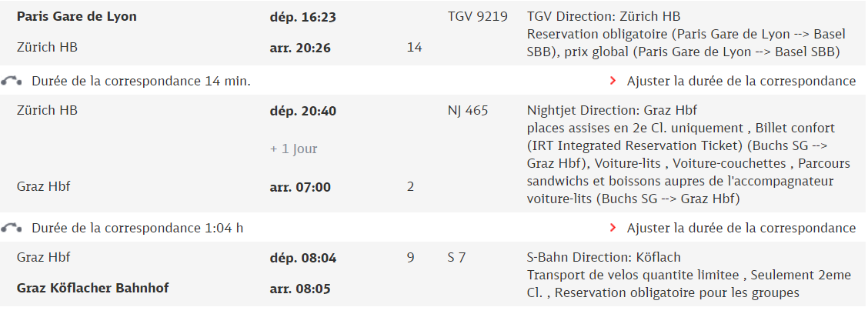
Task: Click S-Bahn Direction: Köflach text
Action: pyautogui.click(x=603, y=257)
